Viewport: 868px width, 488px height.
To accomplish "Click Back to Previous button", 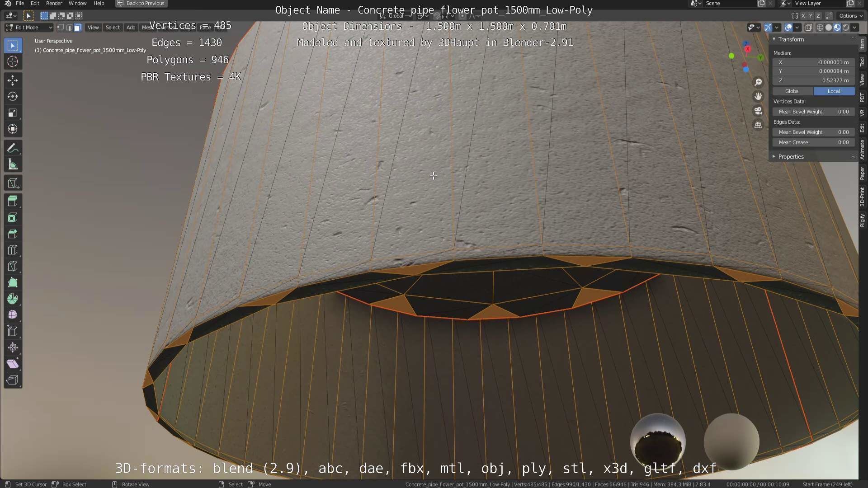I will [141, 3].
